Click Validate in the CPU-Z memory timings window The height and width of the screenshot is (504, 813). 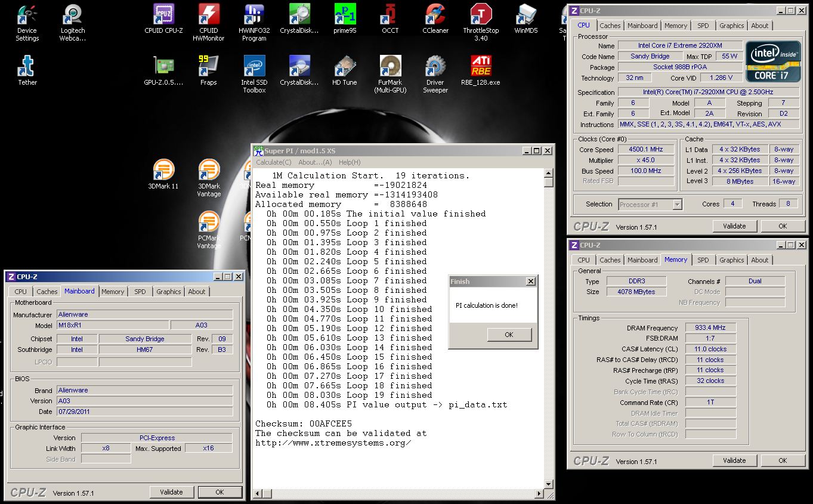coord(734,460)
